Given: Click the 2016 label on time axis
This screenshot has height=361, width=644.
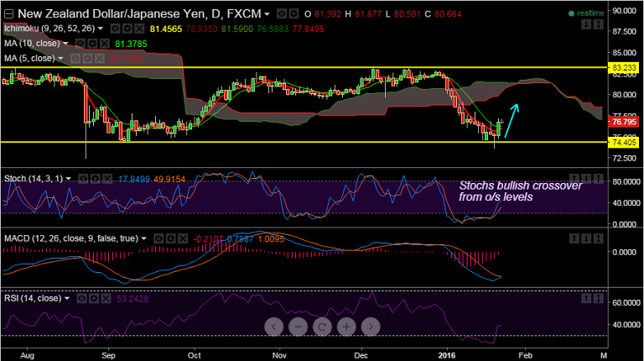Looking at the screenshot, I should [x=446, y=355].
